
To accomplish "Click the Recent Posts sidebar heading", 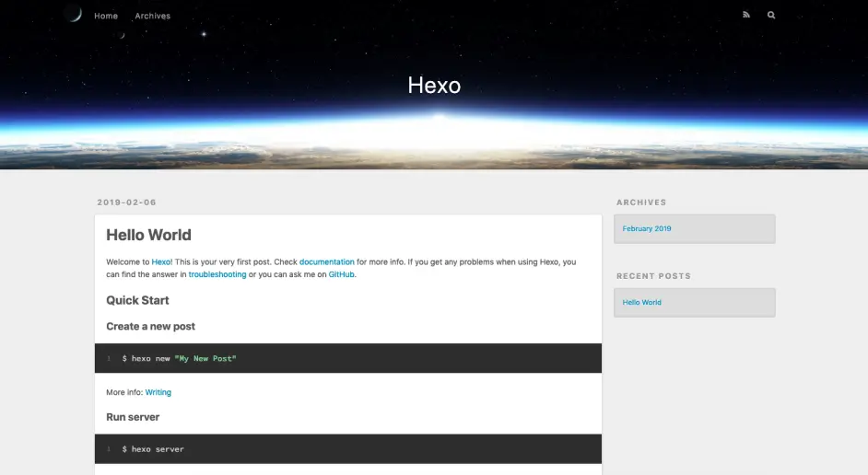I will pos(653,276).
